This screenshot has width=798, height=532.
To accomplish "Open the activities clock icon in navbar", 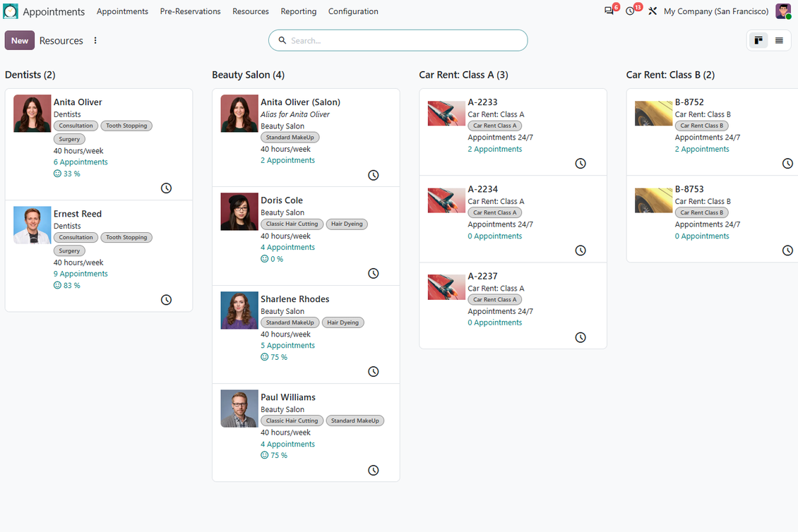I will [x=630, y=11].
